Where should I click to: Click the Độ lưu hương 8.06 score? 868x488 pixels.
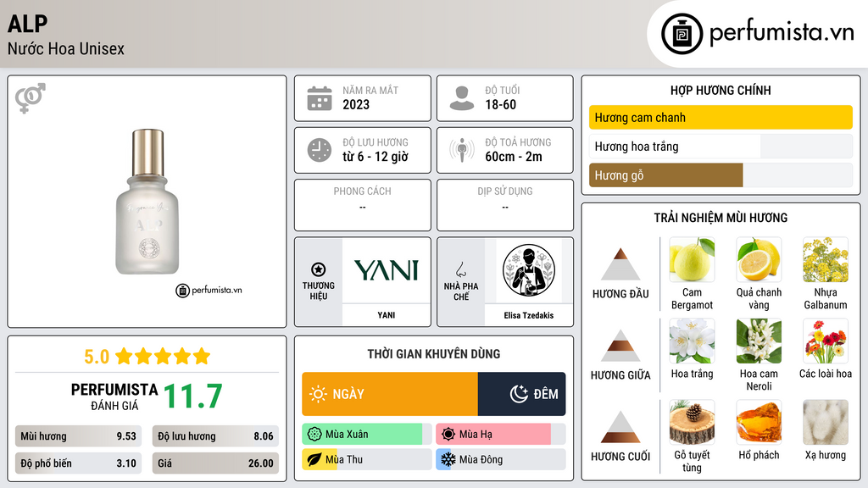click(x=216, y=436)
